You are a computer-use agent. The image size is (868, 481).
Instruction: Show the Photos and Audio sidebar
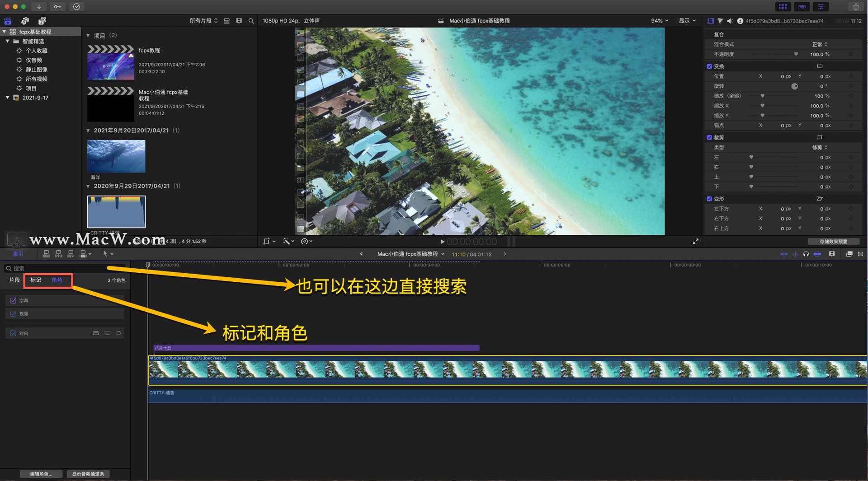25,21
